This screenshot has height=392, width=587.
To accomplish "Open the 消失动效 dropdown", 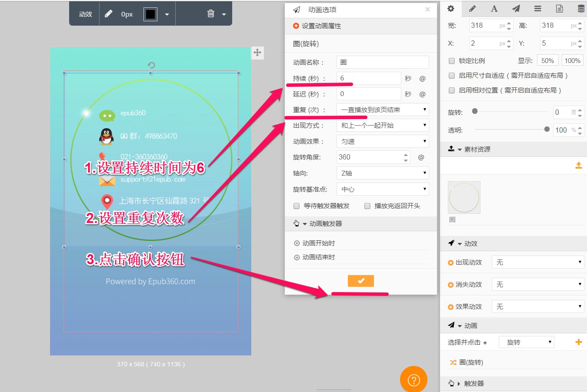I will 537,284.
